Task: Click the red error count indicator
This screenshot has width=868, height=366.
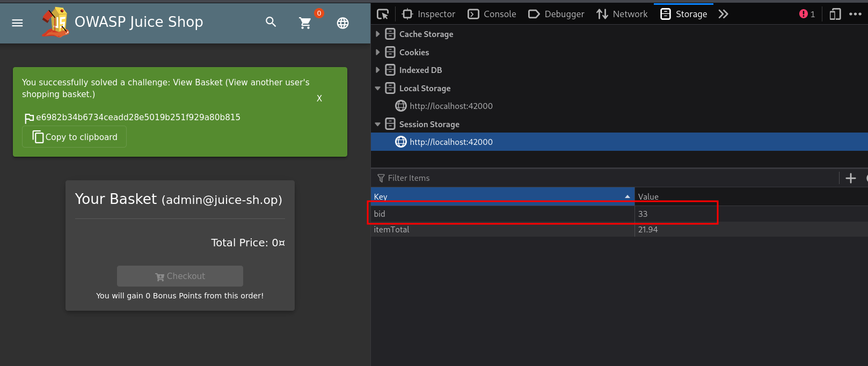Action: pyautogui.click(x=807, y=14)
